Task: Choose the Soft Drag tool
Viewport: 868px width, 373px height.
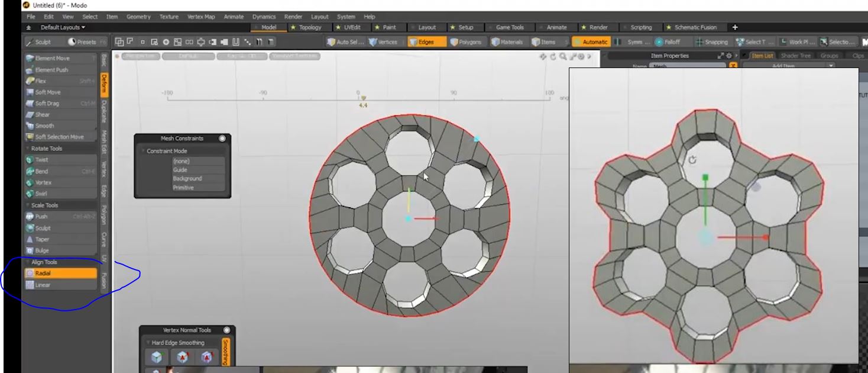Action: pyautogui.click(x=60, y=104)
